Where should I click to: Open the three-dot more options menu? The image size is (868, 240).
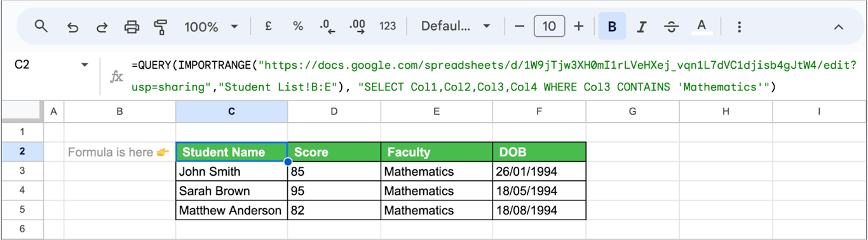[x=739, y=27]
